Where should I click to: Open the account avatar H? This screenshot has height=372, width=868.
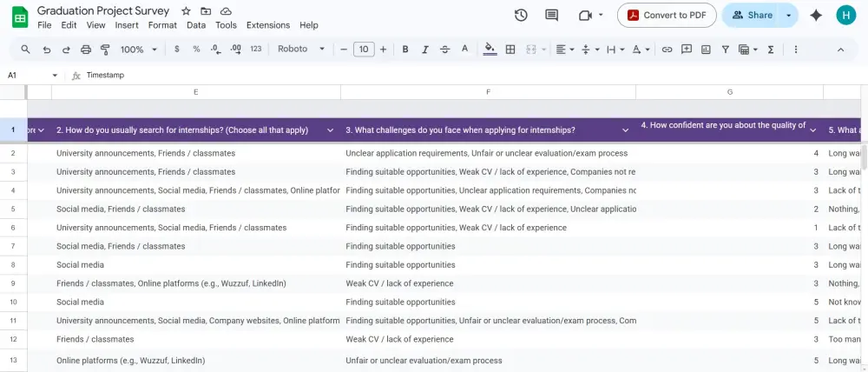pos(845,16)
